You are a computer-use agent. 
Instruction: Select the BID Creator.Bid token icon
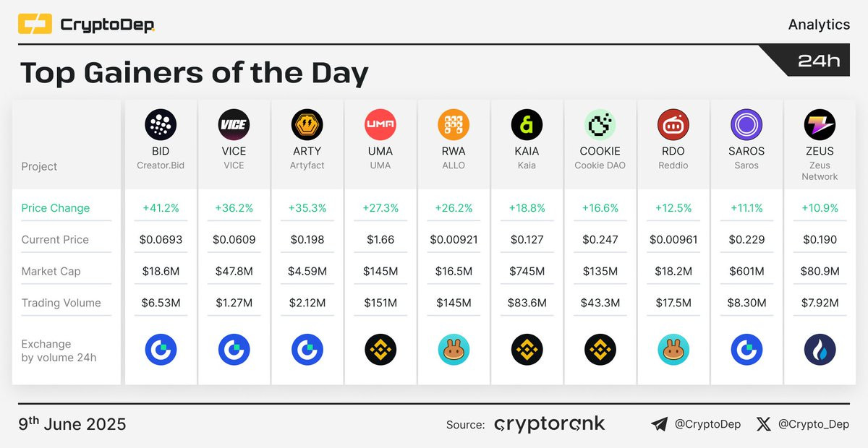(x=161, y=125)
